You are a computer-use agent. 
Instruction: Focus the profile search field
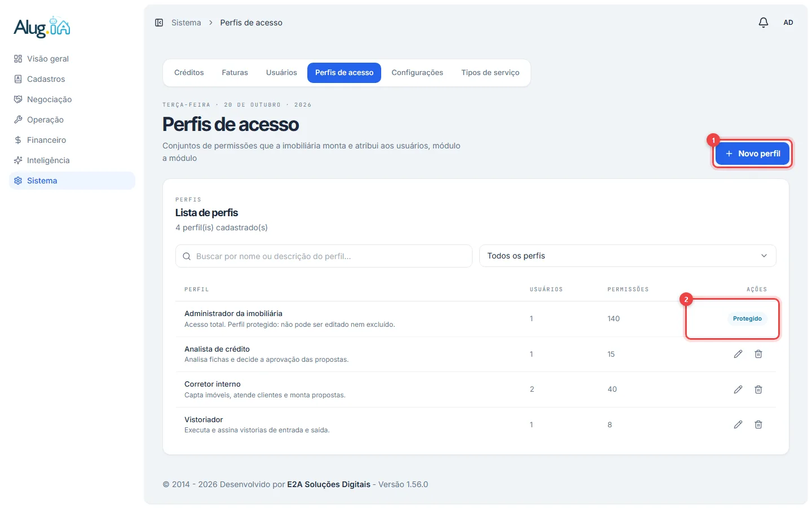click(324, 256)
